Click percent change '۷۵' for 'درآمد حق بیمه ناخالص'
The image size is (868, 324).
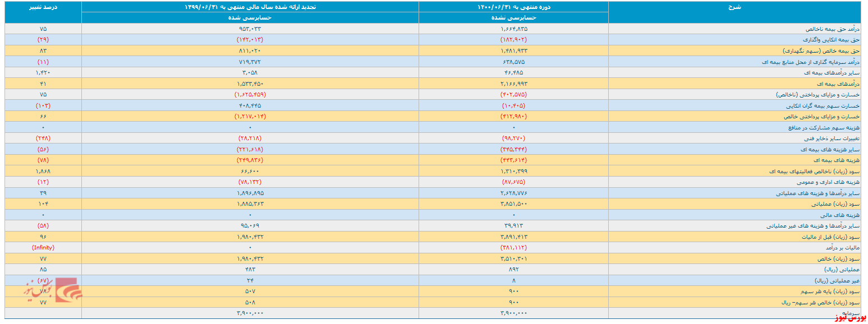(43, 28)
